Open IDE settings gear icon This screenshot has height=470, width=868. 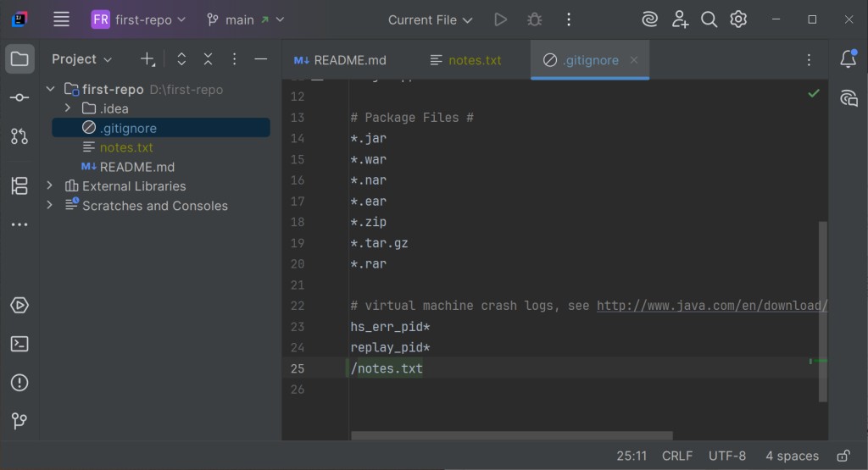tap(738, 20)
